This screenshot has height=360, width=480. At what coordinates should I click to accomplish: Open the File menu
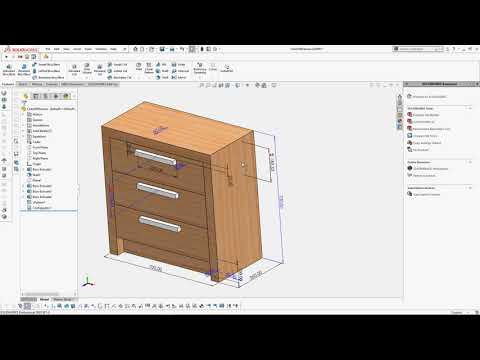[48, 49]
